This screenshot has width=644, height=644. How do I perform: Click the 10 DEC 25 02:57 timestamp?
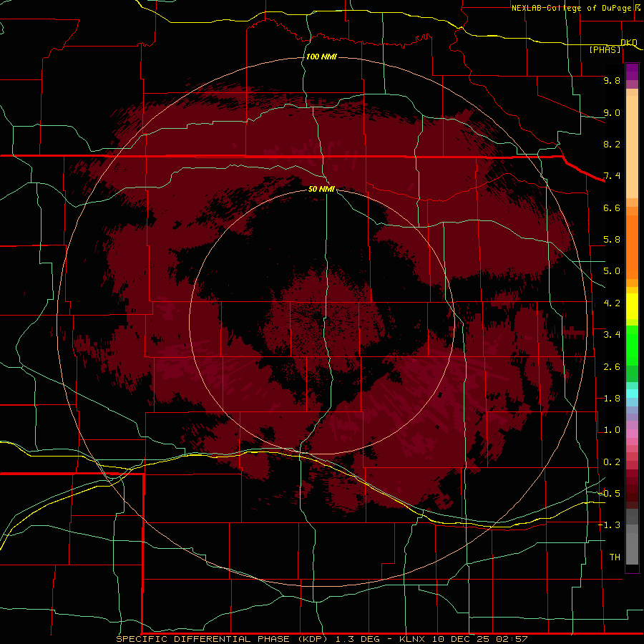(479, 639)
